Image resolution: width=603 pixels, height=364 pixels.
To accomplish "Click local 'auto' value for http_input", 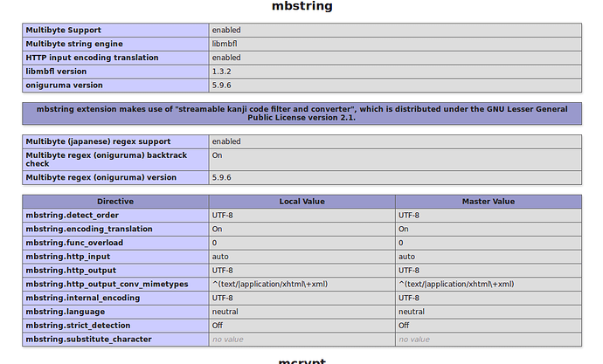I will point(302,257).
